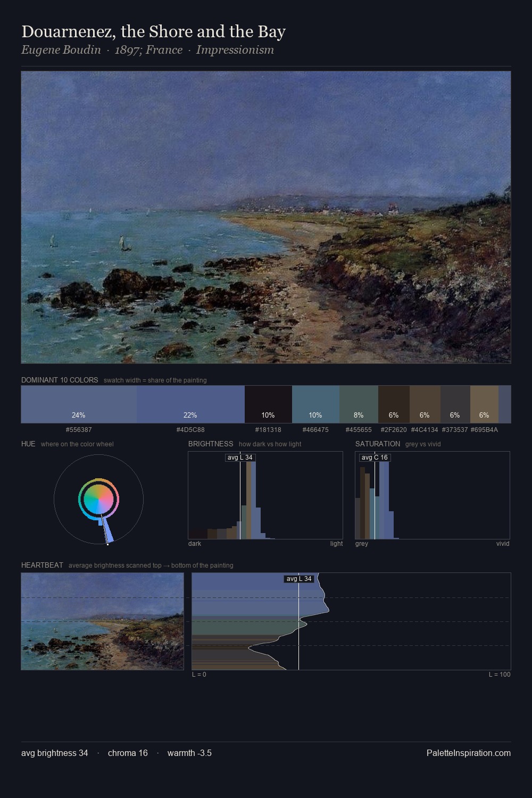Click the hex code #695B4A text
This screenshot has height=798, width=532.
(x=484, y=429)
